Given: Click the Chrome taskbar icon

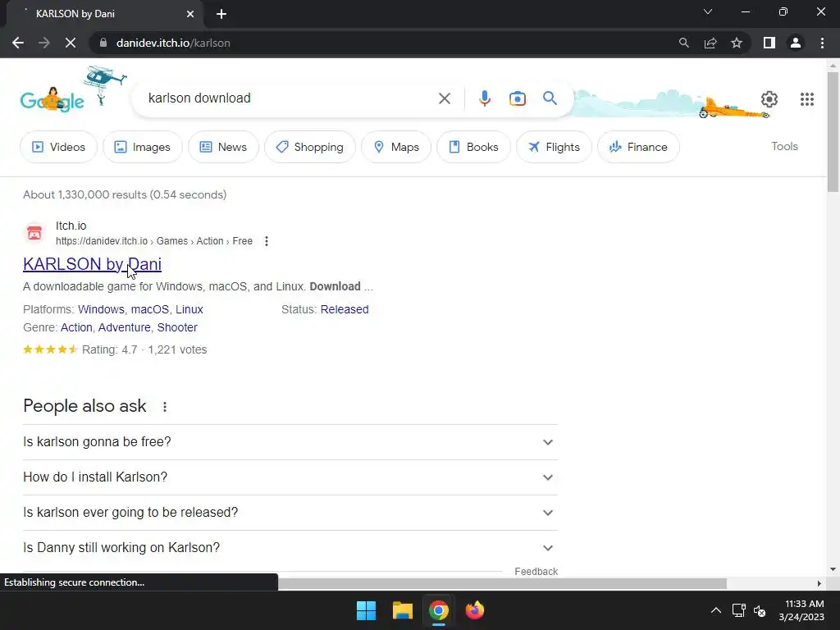Looking at the screenshot, I should click(x=438, y=610).
